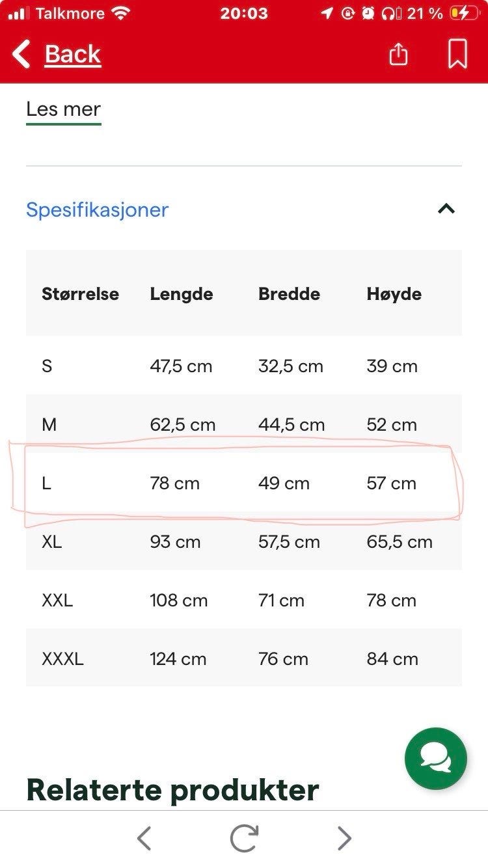Open the green chat bubble button
488x868 pixels.
[x=436, y=759]
